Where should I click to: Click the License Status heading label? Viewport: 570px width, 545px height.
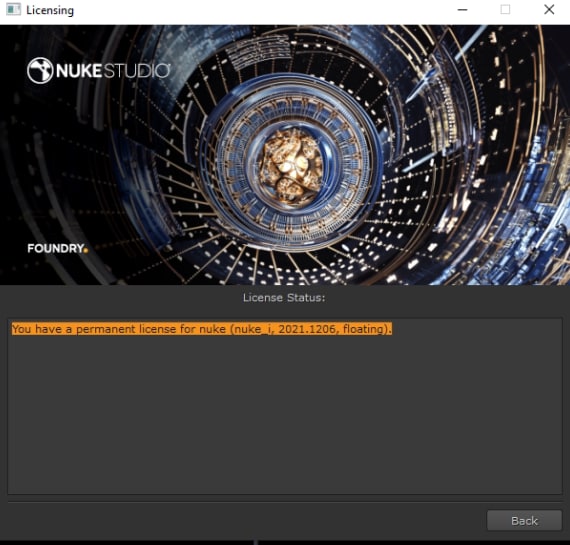click(284, 298)
